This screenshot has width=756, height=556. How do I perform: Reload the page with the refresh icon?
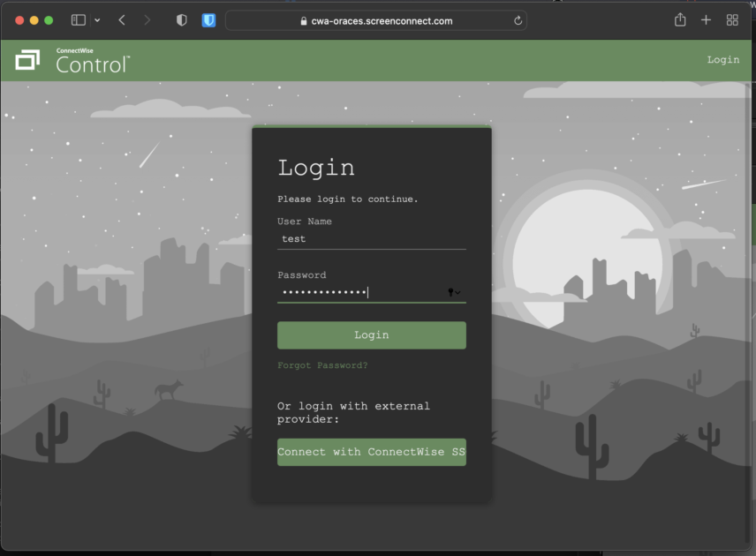coord(518,20)
